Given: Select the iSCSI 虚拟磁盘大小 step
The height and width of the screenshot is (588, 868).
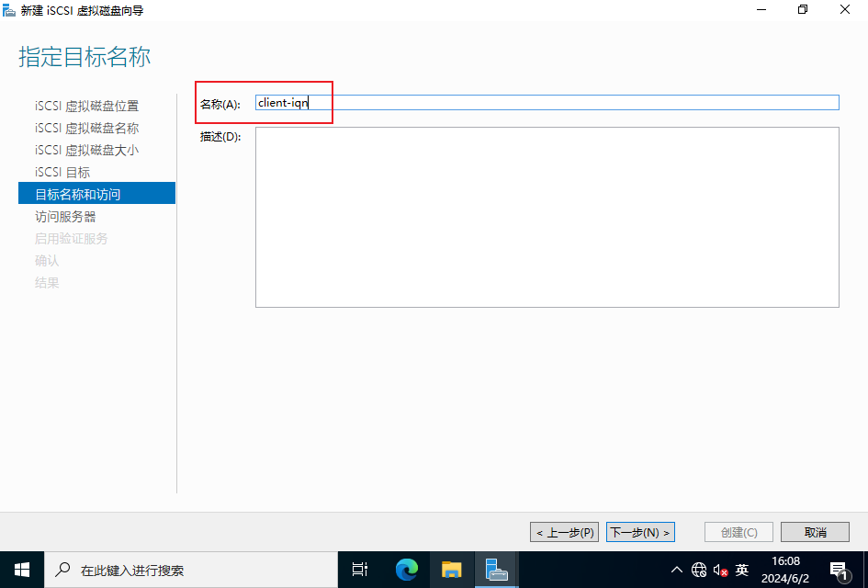Looking at the screenshot, I should (86, 150).
